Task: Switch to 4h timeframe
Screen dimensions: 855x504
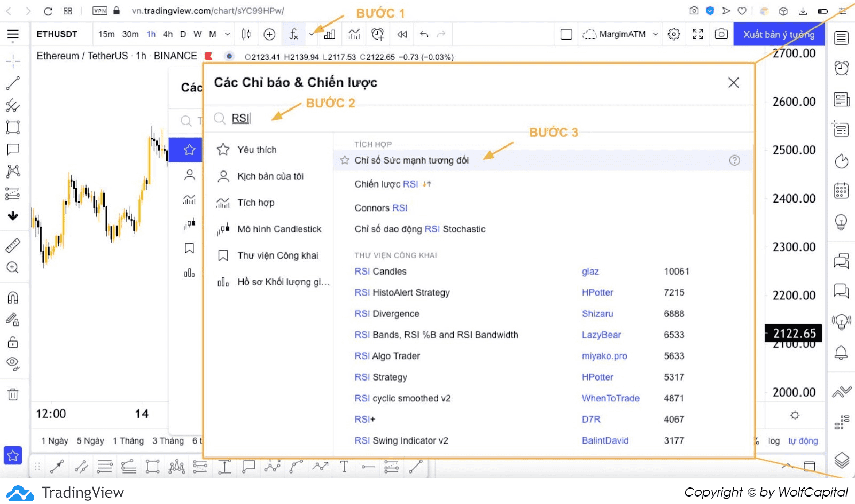Action: 168,34
